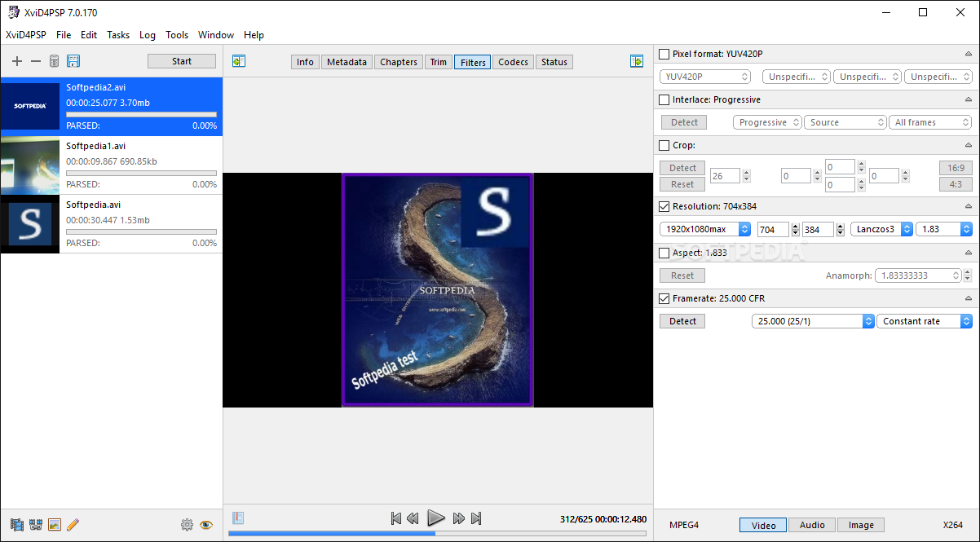
Task: Play the video preview
Action: tap(436, 518)
